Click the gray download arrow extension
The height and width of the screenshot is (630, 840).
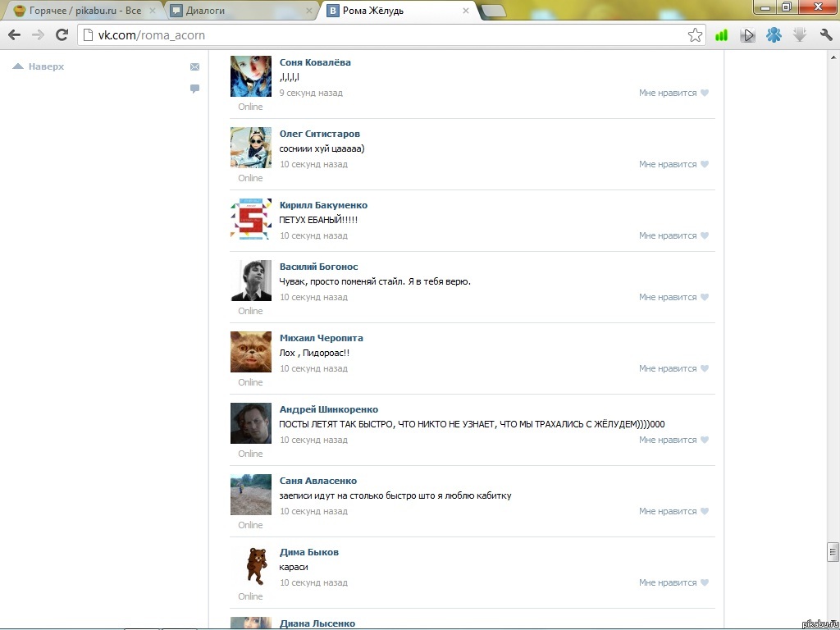pyautogui.click(x=800, y=35)
